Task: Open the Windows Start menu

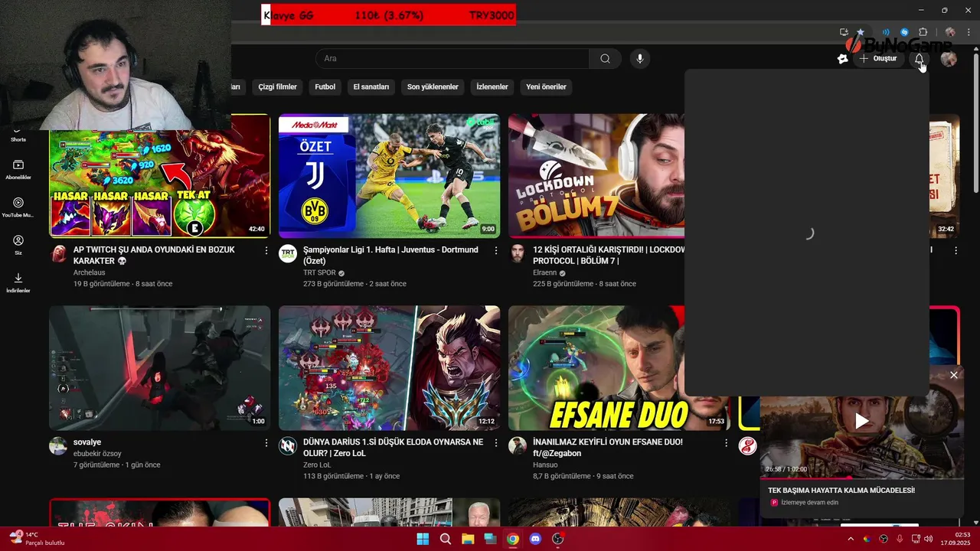Action: pos(423,539)
